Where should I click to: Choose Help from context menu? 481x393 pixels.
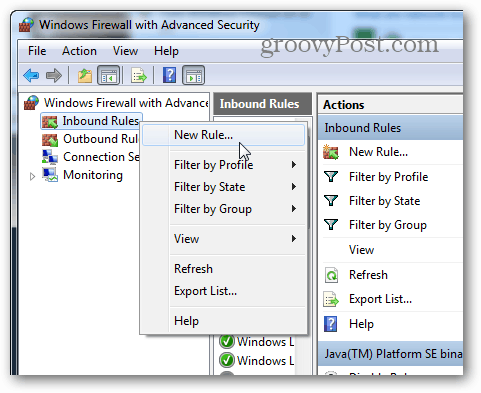coord(223,321)
